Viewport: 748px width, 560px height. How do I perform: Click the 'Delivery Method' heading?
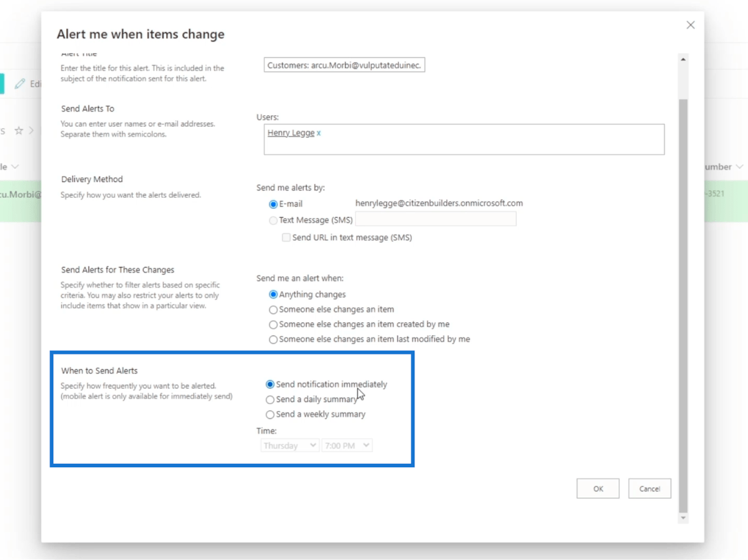[x=92, y=180]
